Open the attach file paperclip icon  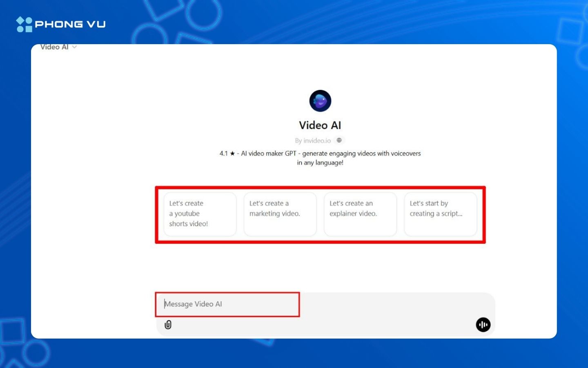point(168,324)
